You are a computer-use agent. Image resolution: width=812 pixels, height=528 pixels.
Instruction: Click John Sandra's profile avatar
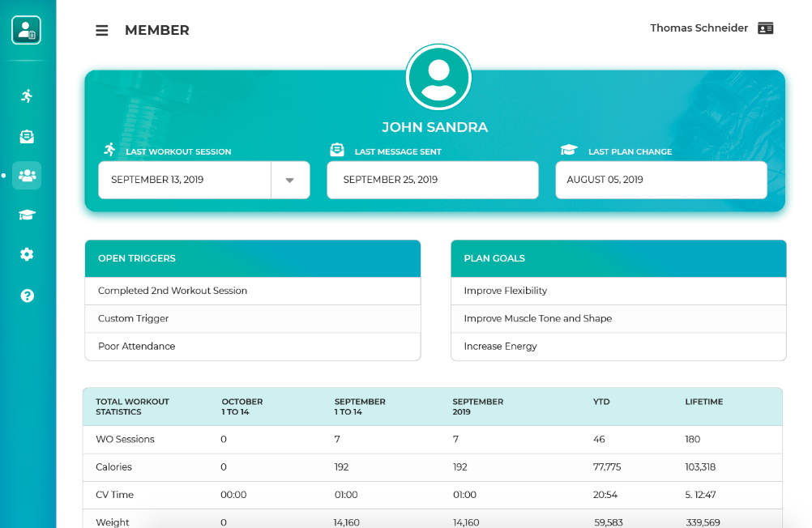tap(438, 78)
